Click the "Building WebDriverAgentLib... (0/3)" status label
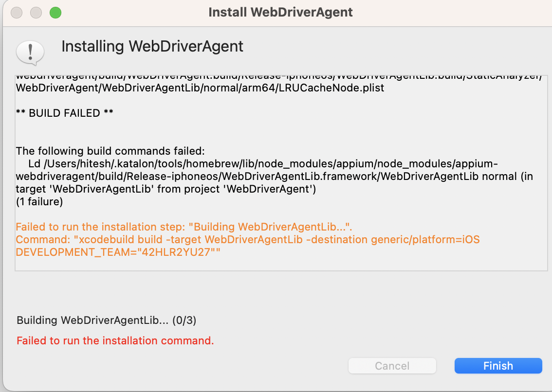 107,321
